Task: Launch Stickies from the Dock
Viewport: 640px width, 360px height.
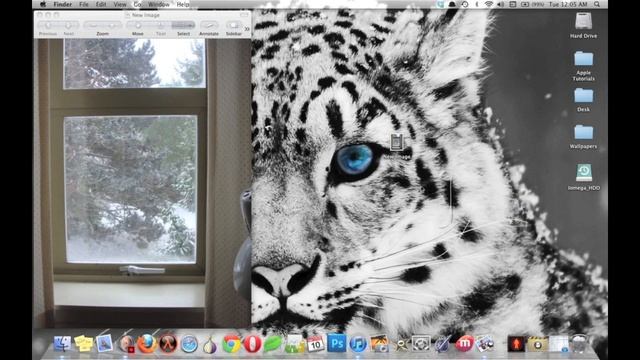Action: pos(84,344)
